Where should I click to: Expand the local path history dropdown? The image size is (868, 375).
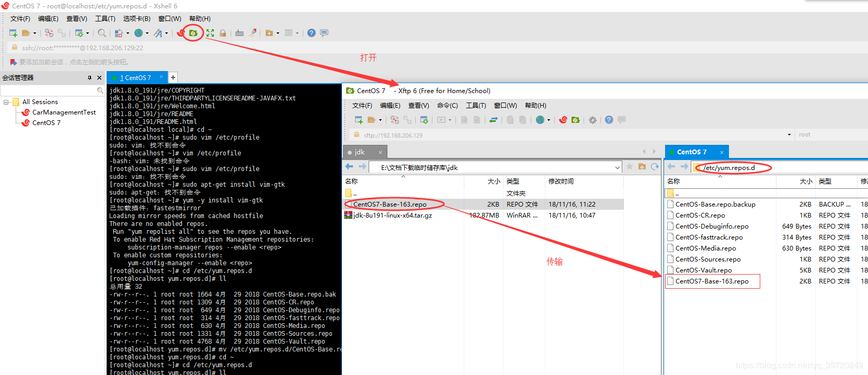click(x=617, y=167)
